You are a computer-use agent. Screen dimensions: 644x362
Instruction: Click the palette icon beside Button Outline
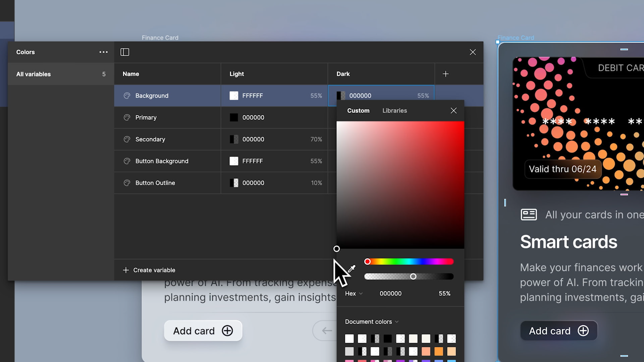pos(127,183)
